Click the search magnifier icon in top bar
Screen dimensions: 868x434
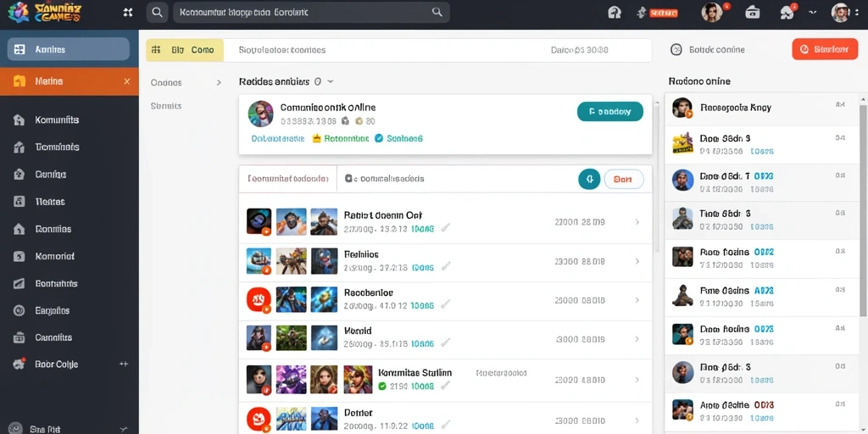coord(157,12)
